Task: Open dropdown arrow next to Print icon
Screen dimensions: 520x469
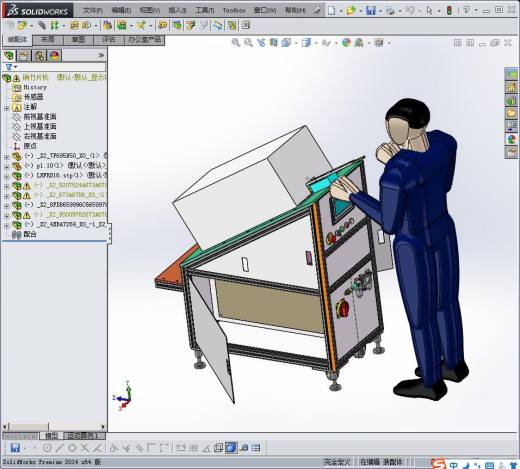Action: tap(399, 11)
